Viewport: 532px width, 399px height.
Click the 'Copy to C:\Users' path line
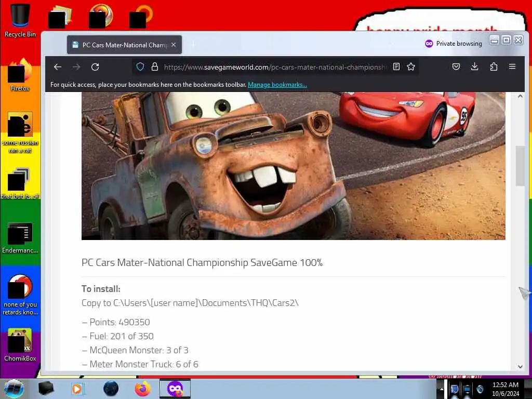click(x=190, y=303)
